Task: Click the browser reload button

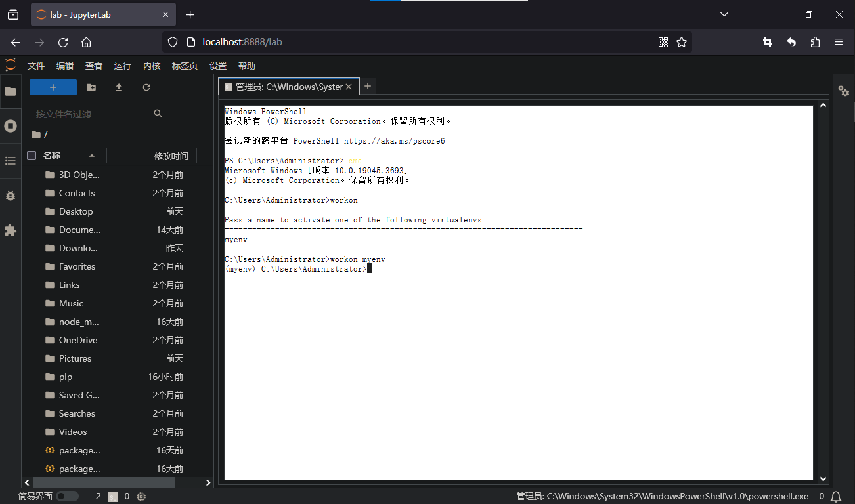Action: click(x=63, y=42)
